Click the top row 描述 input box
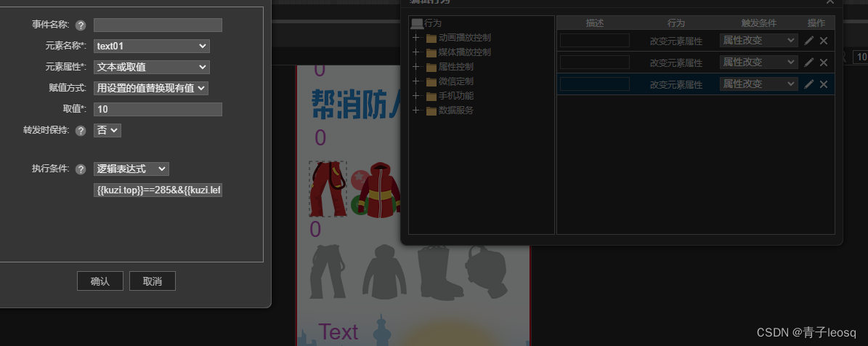 click(x=595, y=41)
